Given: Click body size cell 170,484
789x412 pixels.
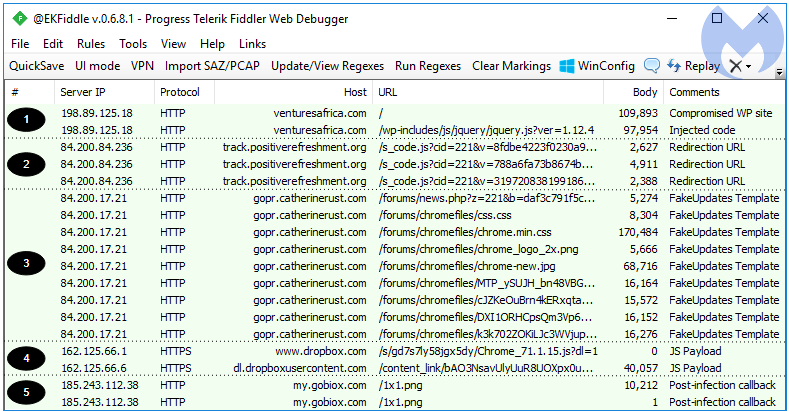Looking at the screenshot, I should tap(638, 232).
